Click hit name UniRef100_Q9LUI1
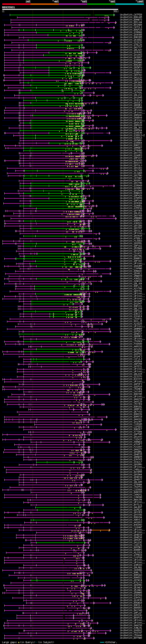This screenshot has height=644, width=146. [x=131, y=95]
